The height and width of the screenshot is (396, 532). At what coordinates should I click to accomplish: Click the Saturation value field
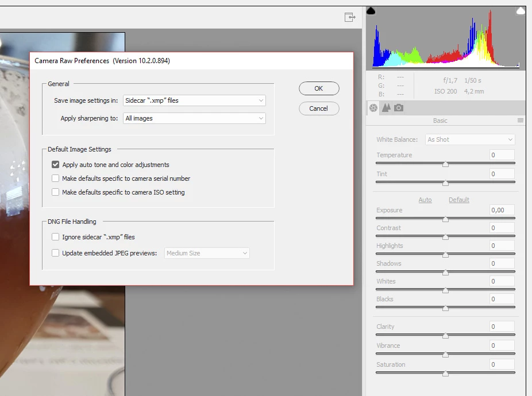pos(502,364)
